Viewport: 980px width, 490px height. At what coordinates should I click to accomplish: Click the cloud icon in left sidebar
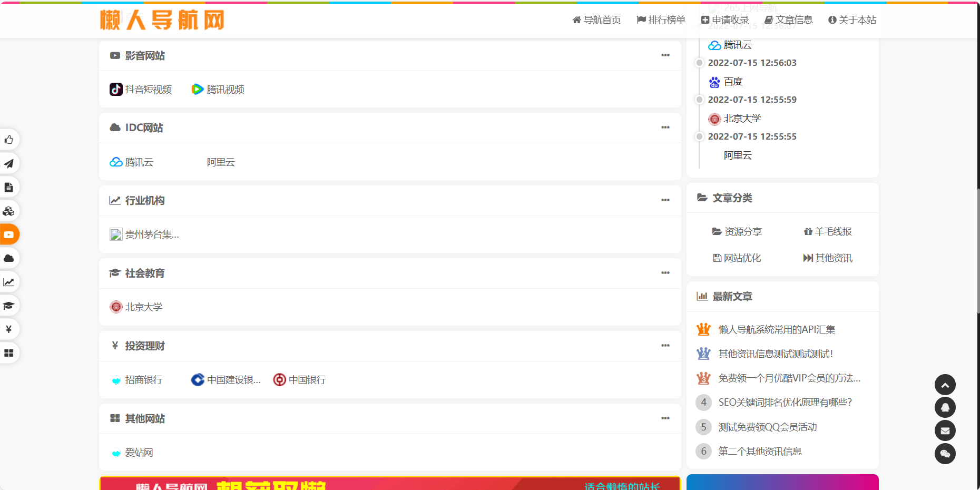(x=9, y=258)
